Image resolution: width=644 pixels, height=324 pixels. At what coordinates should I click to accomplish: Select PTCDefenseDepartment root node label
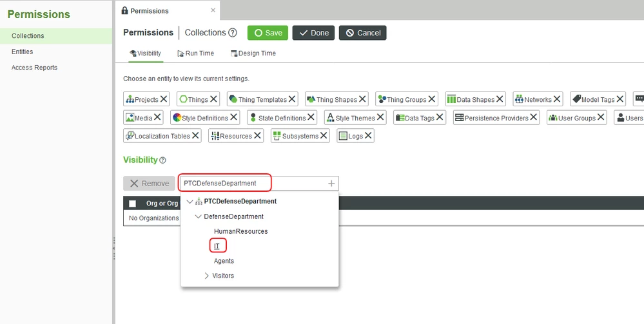240,201
